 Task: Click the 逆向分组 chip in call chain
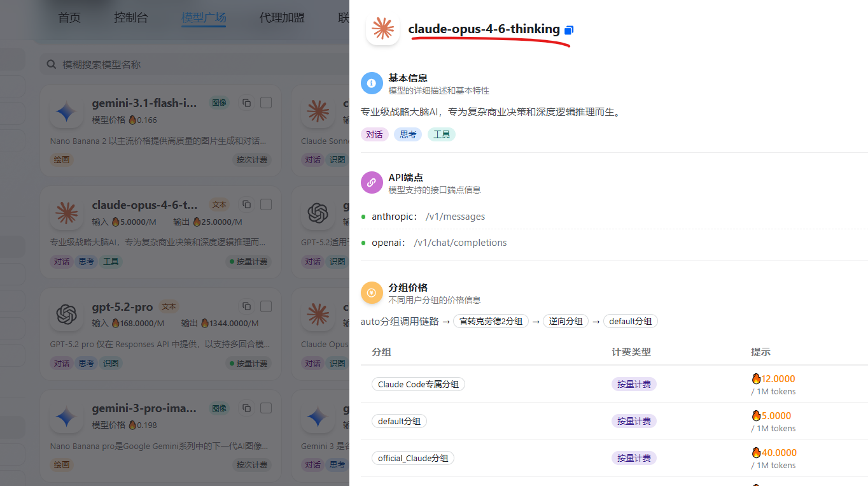(x=566, y=321)
